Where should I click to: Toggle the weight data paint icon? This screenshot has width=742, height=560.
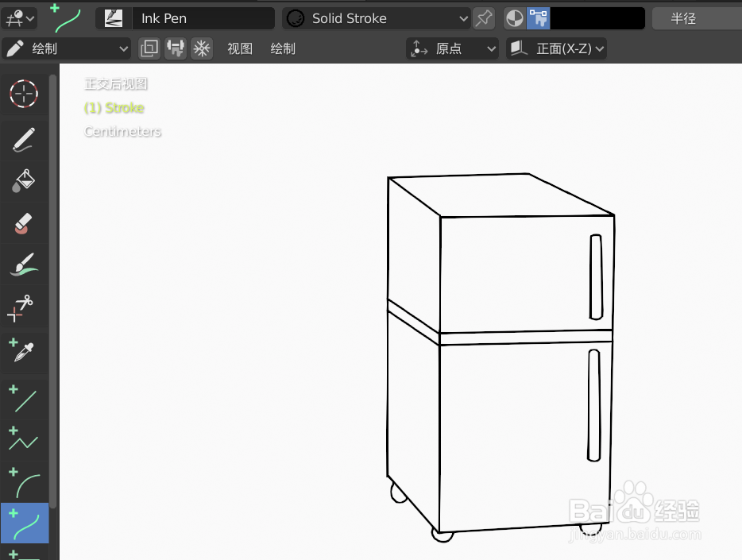tap(176, 48)
